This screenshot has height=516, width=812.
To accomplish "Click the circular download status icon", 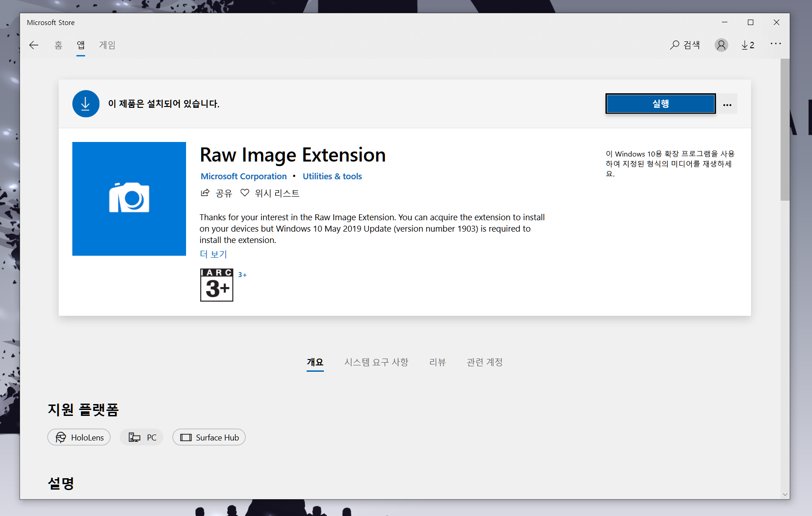I will 86,104.
